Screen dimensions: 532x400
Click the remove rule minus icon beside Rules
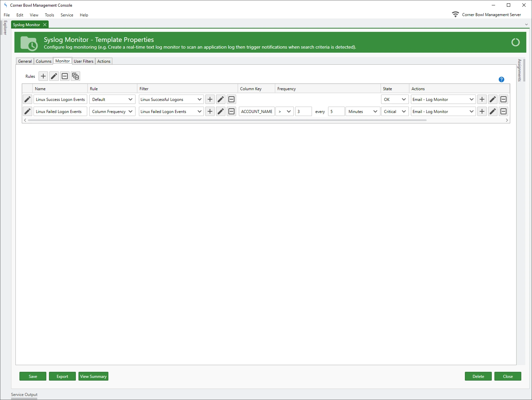(65, 76)
